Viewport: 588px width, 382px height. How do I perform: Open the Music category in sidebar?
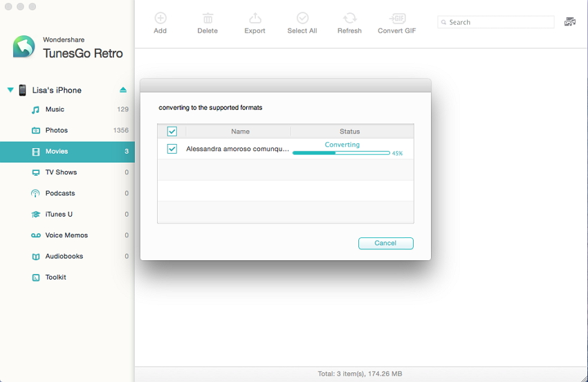(55, 109)
